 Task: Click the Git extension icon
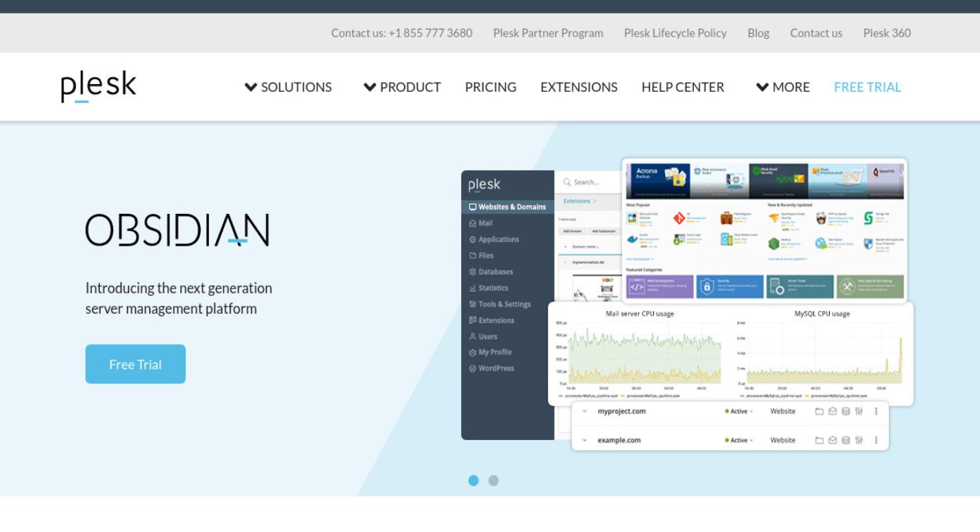(679, 218)
